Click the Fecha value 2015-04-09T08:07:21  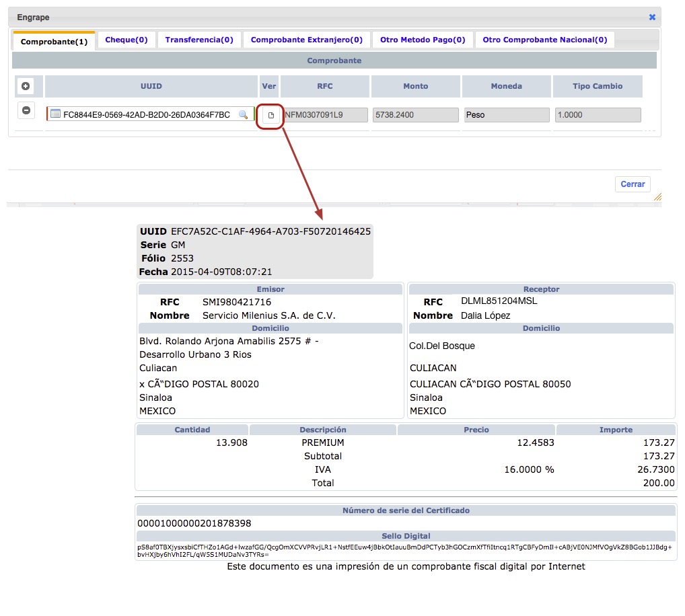coord(221,272)
